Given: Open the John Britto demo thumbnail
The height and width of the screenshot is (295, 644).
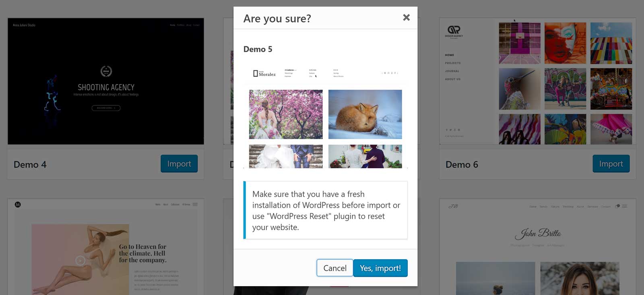Looking at the screenshot, I should pyautogui.click(x=538, y=247).
